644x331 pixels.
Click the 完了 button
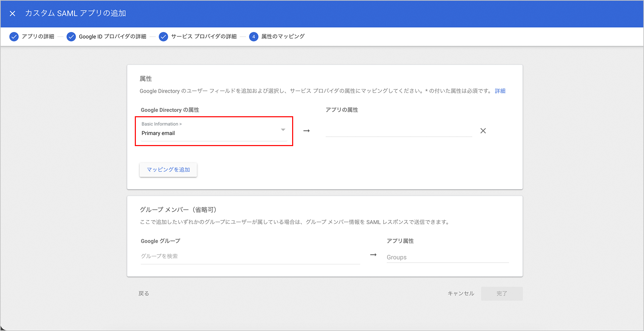501,293
